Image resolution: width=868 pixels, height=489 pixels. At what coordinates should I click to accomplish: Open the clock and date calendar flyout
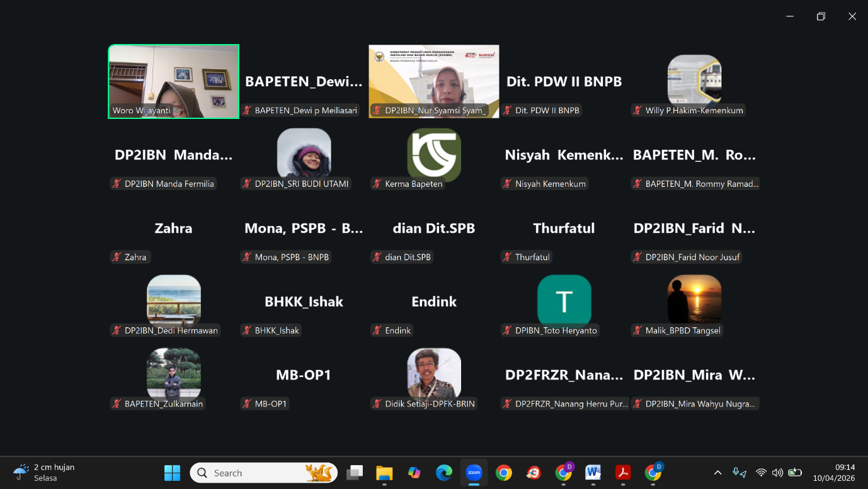pyautogui.click(x=833, y=473)
